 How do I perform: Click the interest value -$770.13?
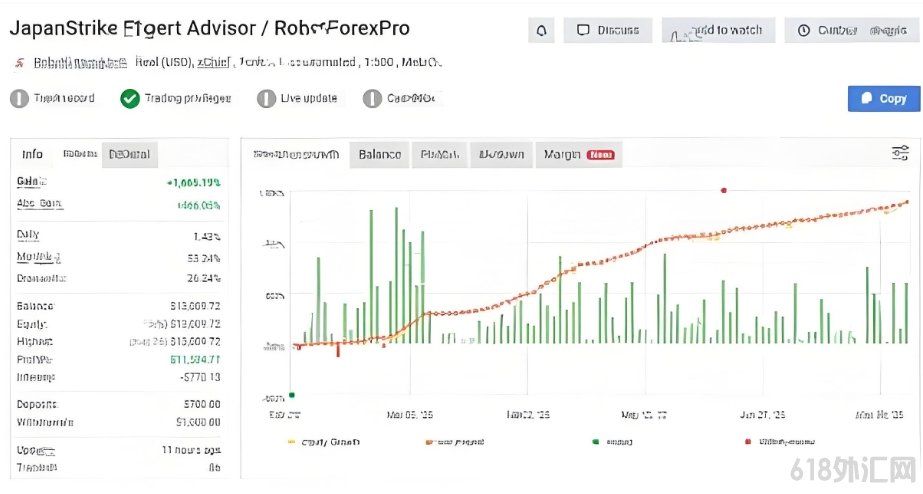click(x=200, y=377)
